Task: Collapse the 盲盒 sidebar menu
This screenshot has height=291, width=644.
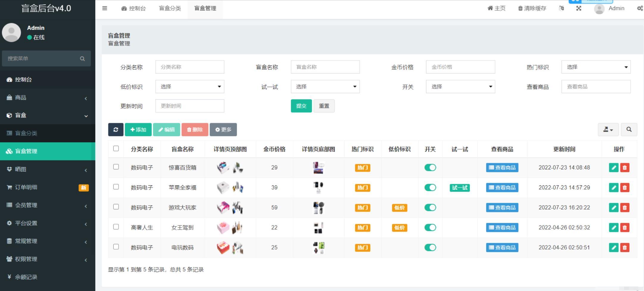Action: (48, 115)
